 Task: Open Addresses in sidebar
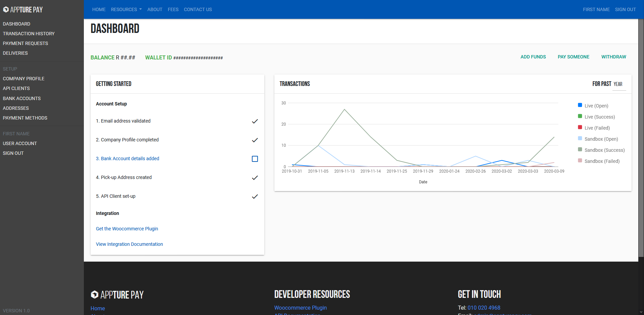pyautogui.click(x=16, y=108)
